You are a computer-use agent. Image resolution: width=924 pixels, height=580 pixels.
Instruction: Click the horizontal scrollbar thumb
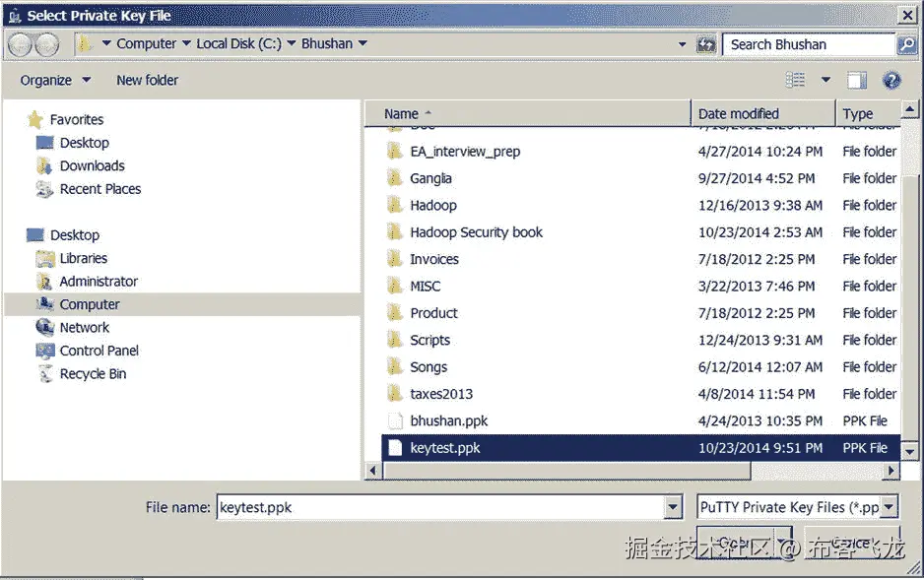(x=566, y=471)
